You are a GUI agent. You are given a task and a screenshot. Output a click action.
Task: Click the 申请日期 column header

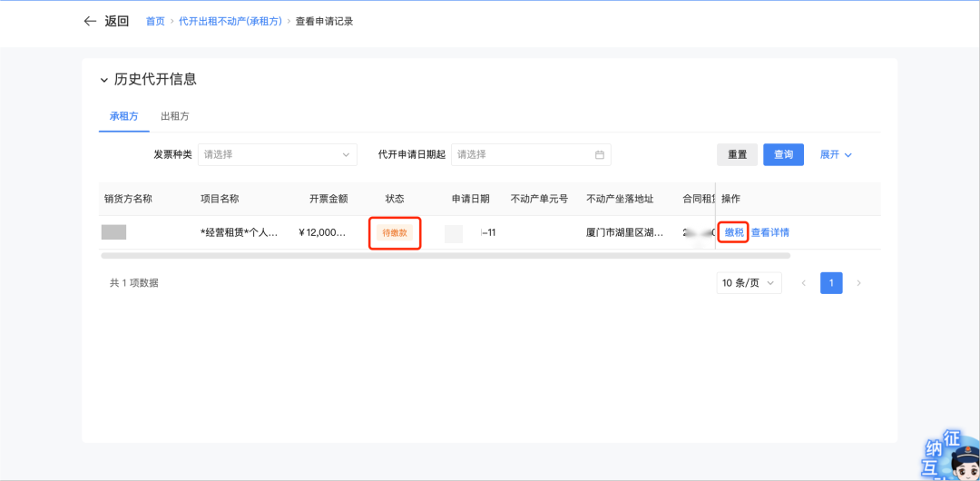[x=471, y=199]
